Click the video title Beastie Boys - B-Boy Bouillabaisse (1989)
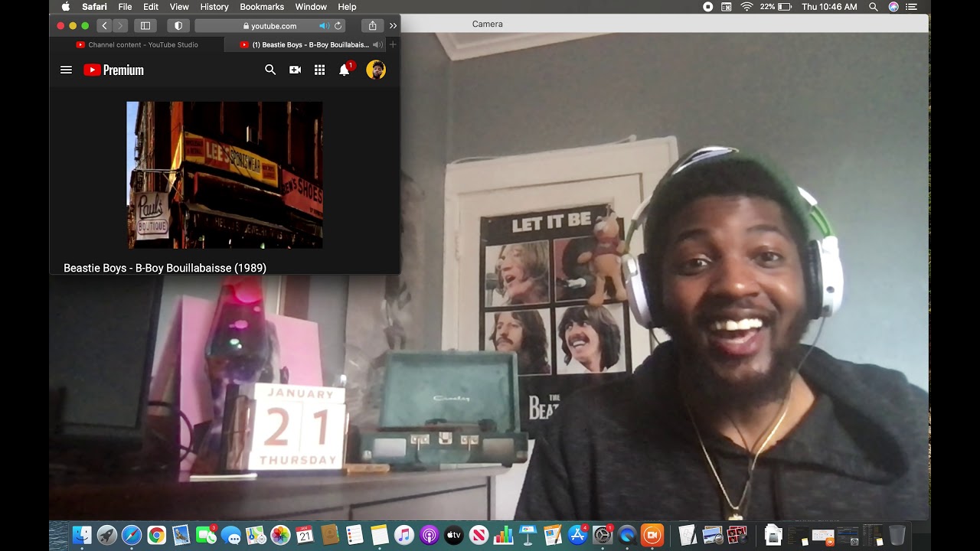980x551 pixels. (165, 268)
